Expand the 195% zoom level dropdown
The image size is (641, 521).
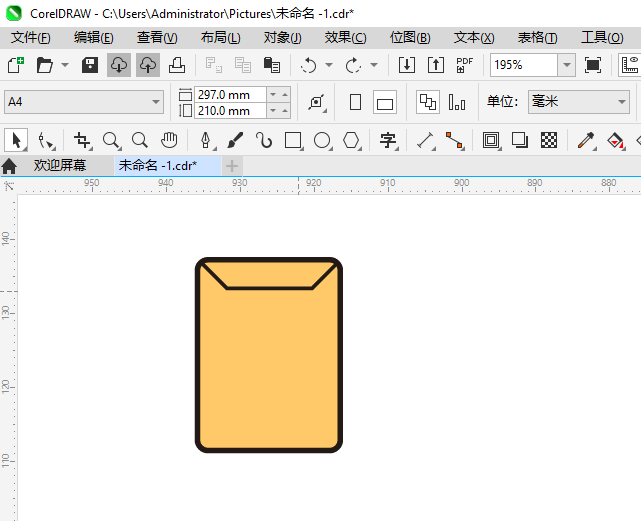566,65
